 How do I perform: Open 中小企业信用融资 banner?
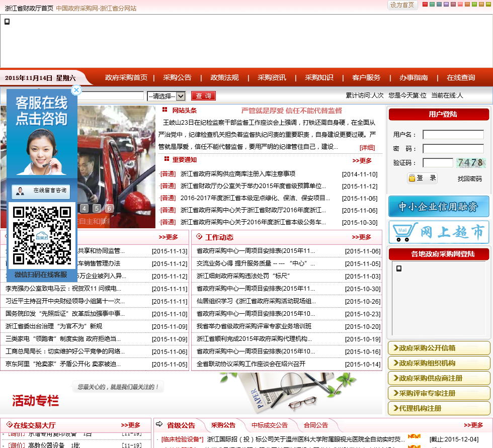click(x=439, y=206)
